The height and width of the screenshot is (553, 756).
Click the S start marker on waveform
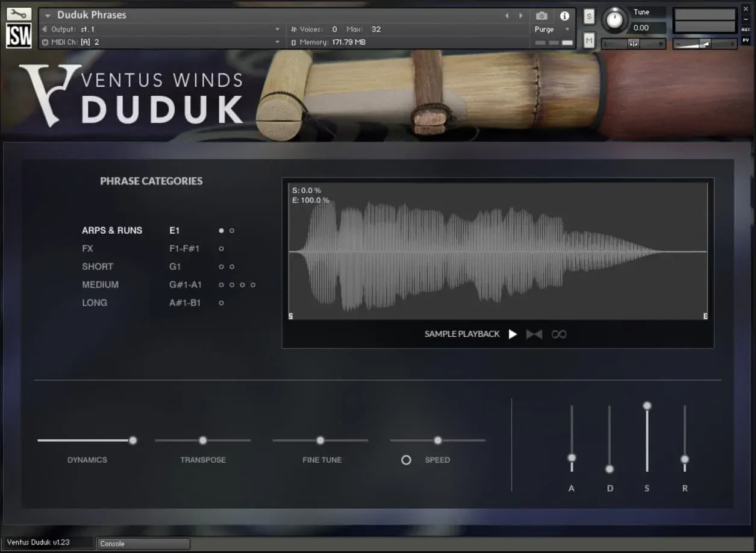(x=290, y=316)
